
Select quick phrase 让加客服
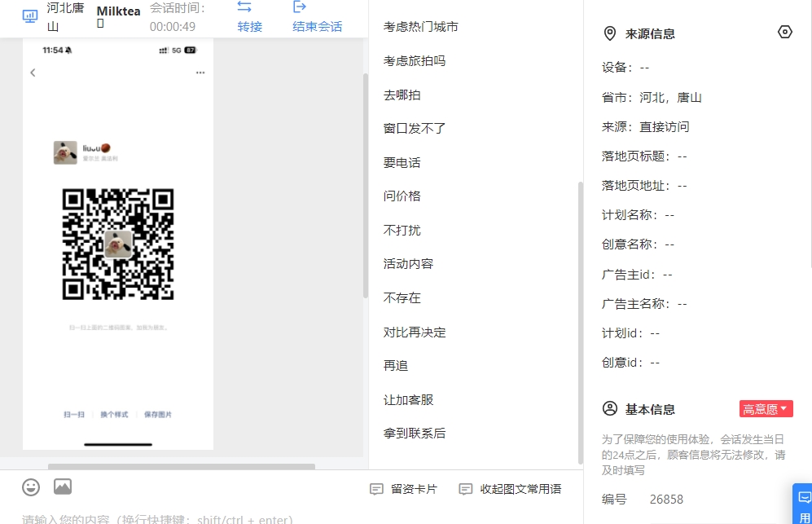tap(408, 399)
